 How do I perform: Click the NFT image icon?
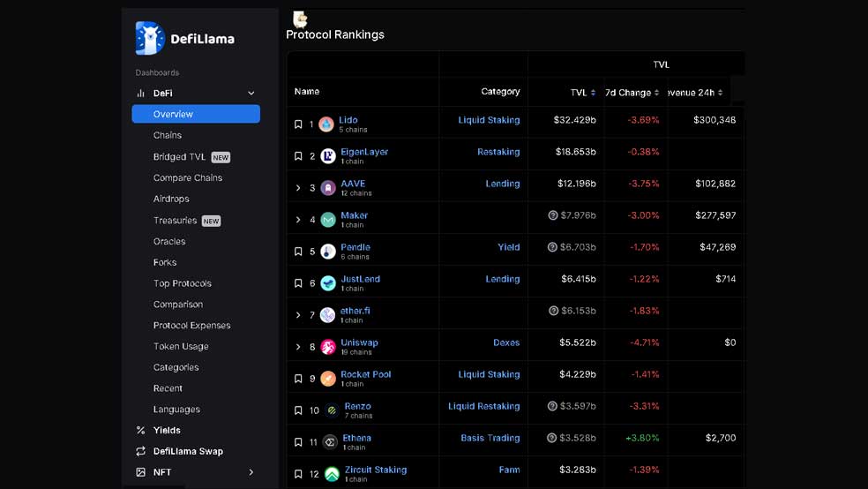tap(140, 472)
